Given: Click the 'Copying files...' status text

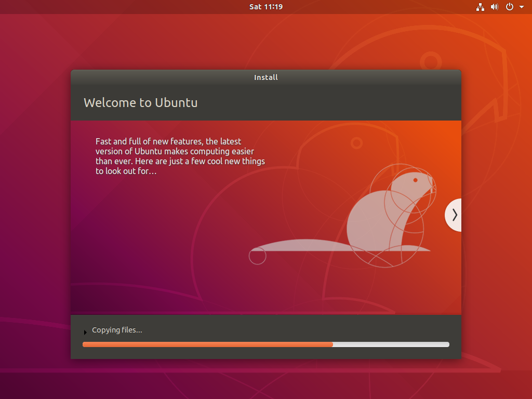Looking at the screenshot, I should click(x=117, y=330).
